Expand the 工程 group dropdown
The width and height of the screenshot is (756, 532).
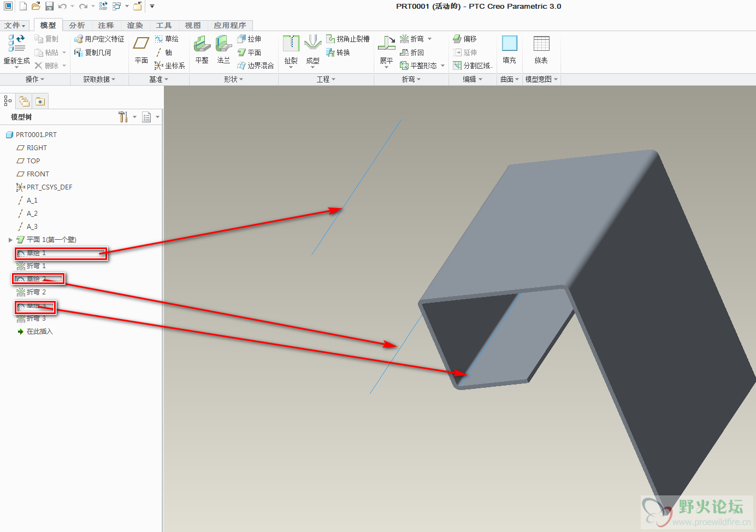(326, 79)
